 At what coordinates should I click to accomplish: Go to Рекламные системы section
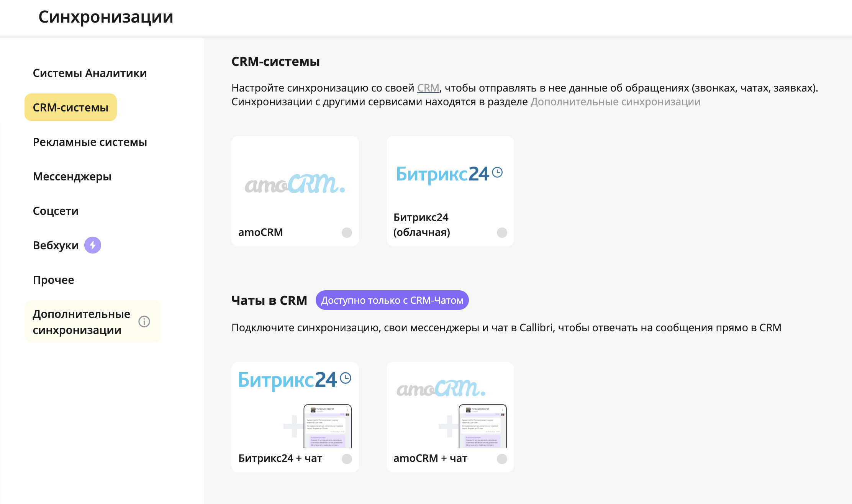pyautogui.click(x=90, y=142)
